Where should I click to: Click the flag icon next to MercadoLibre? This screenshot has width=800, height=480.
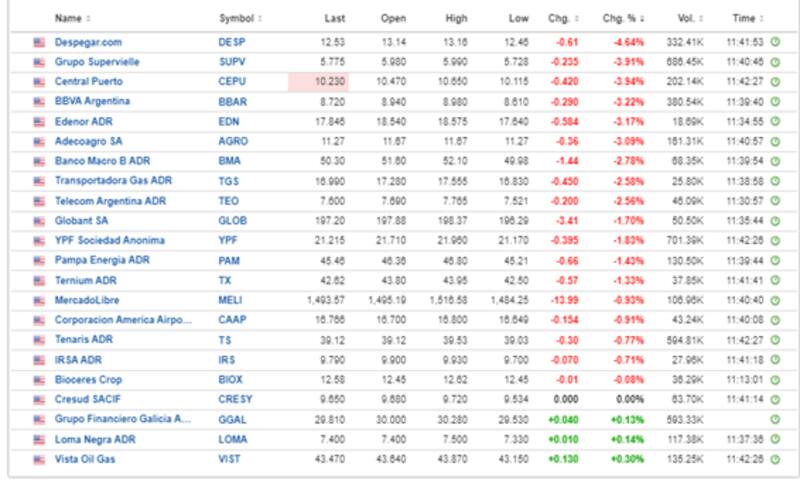click(x=40, y=299)
